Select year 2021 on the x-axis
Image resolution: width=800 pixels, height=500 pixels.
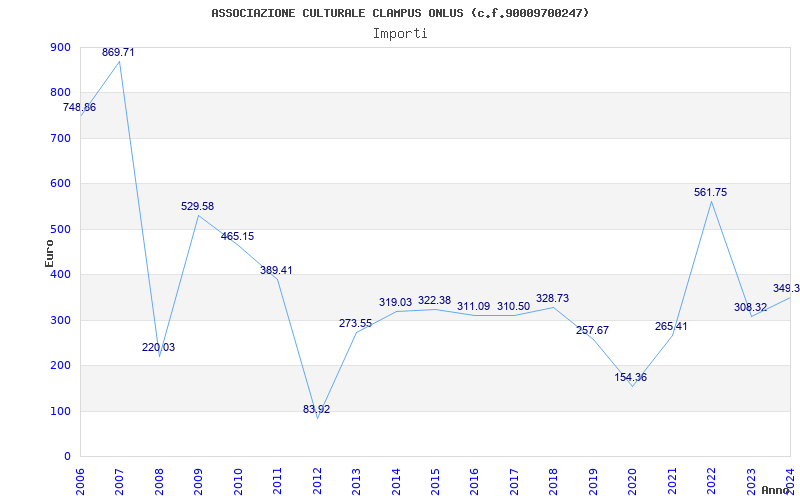671,481
